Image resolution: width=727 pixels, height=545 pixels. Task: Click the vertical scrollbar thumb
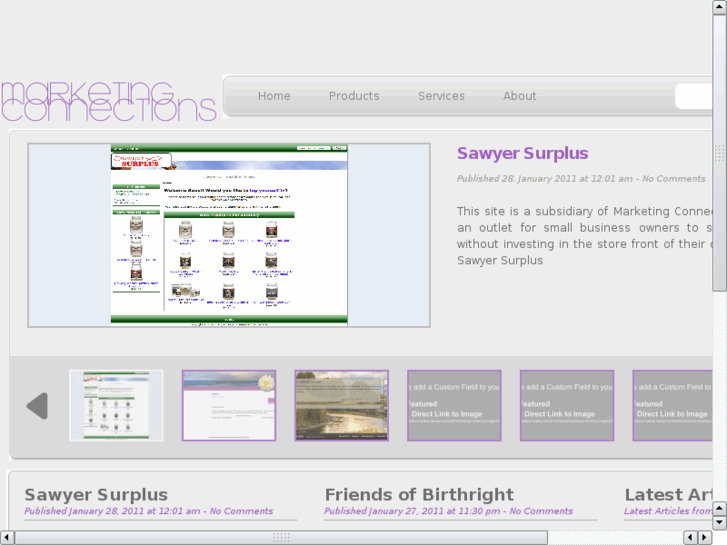click(x=720, y=153)
